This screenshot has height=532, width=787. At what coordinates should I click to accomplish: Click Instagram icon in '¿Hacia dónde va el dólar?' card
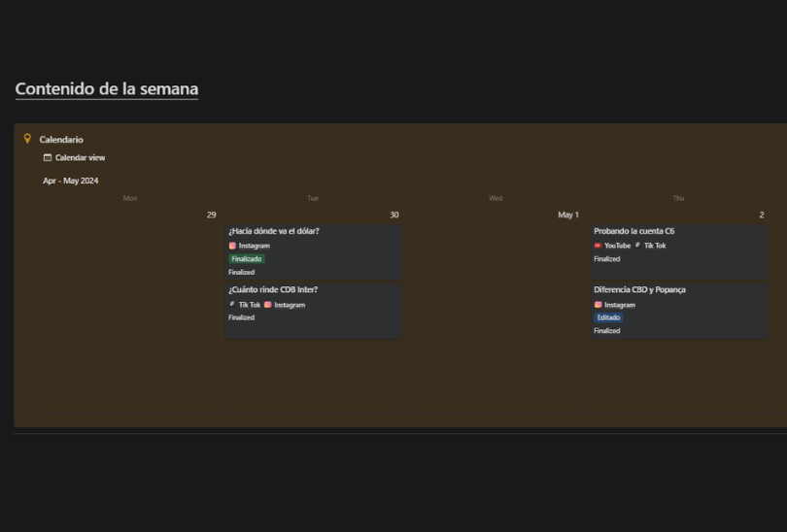coord(232,246)
